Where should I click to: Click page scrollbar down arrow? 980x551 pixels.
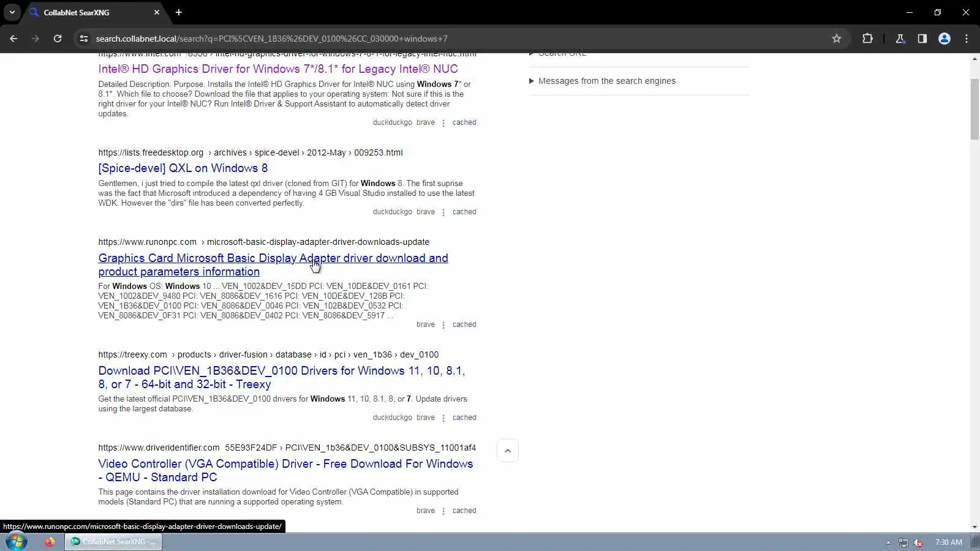(974, 527)
